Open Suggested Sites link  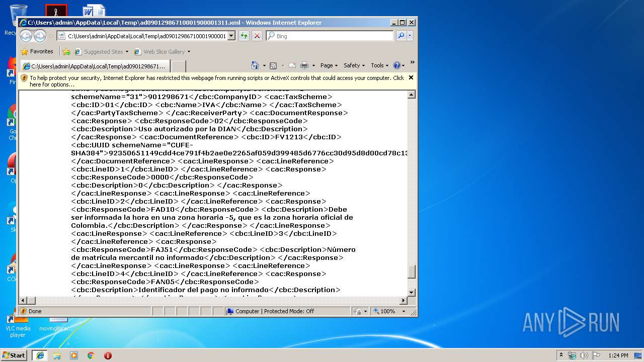(102, 51)
